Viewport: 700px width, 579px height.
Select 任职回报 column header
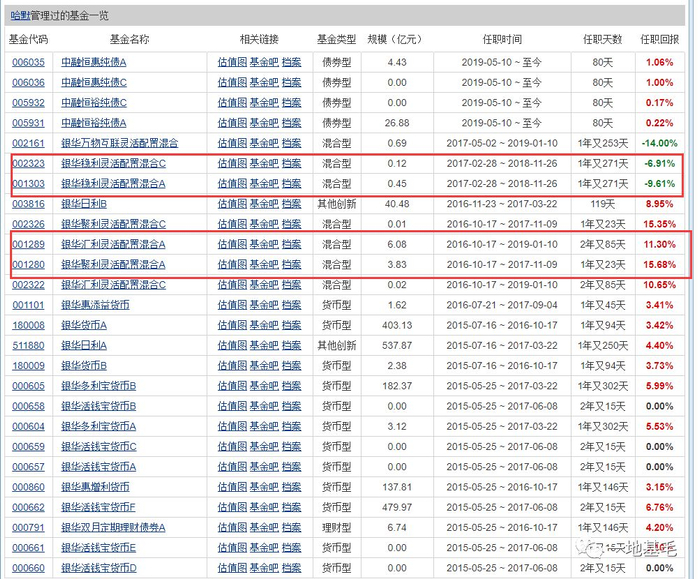(x=660, y=39)
